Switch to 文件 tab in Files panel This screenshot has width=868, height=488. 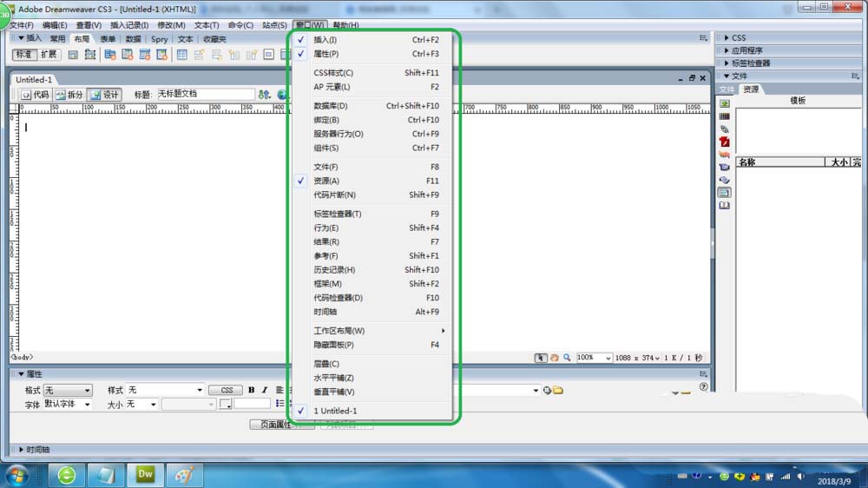pos(727,89)
